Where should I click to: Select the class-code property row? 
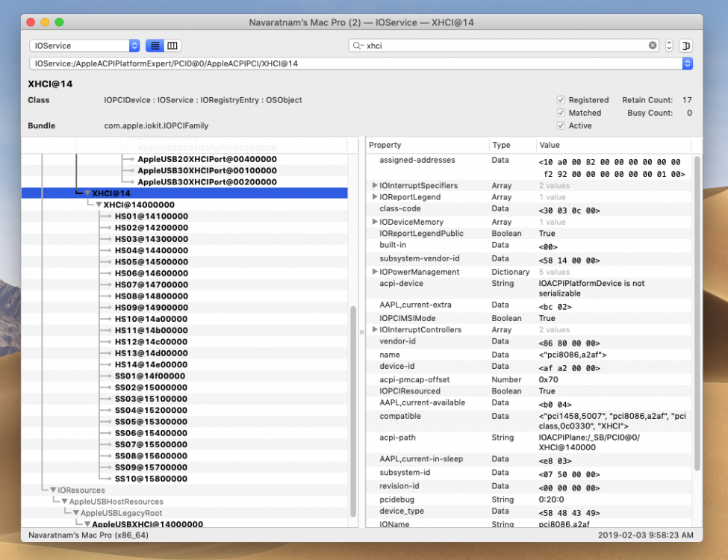[529, 210]
